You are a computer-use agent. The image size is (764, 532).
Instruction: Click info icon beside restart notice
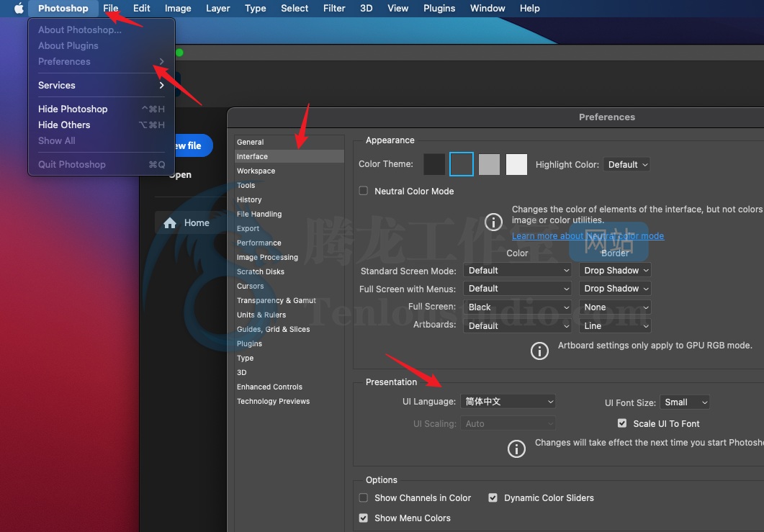[x=516, y=448]
